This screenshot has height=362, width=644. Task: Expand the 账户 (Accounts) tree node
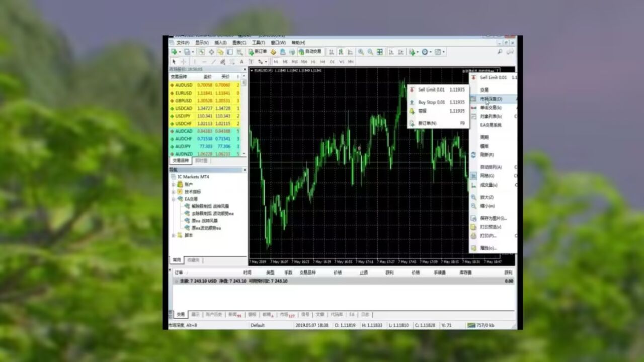tap(174, 185)
